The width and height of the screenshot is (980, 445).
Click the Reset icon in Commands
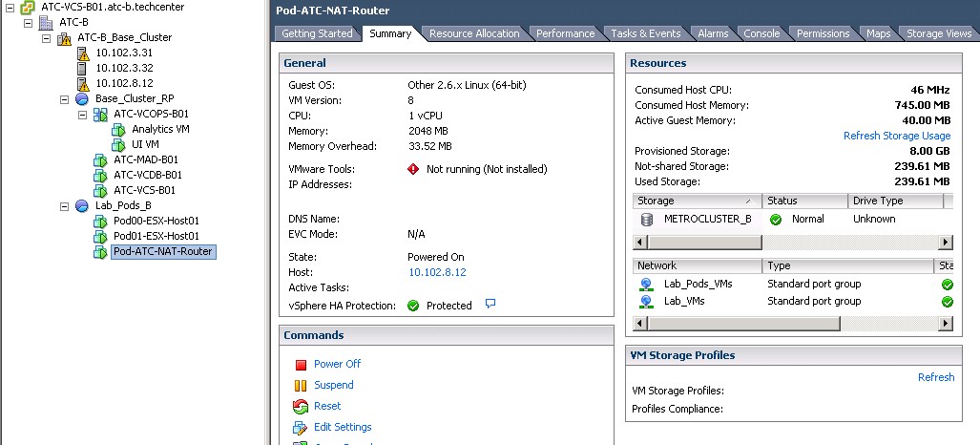tap(301, 407)
